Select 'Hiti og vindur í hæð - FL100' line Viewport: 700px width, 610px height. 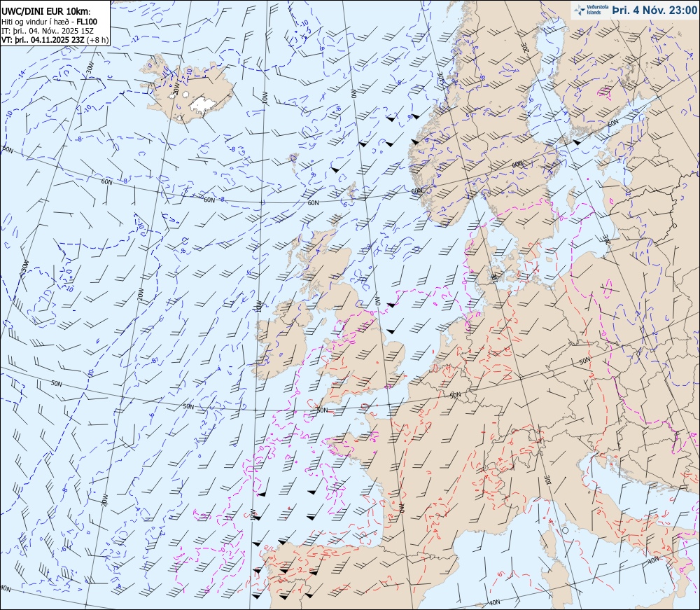tap(49, 22)
